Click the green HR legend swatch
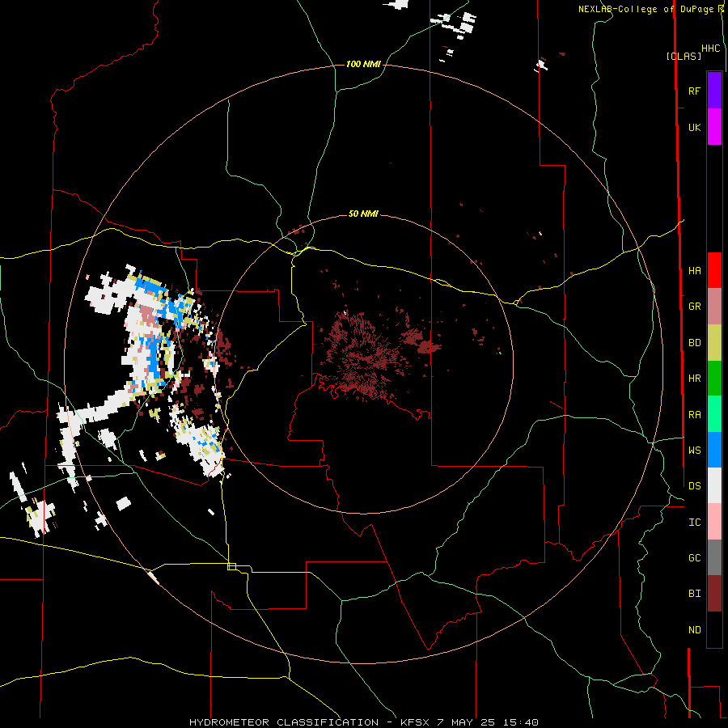 [714, 379]
